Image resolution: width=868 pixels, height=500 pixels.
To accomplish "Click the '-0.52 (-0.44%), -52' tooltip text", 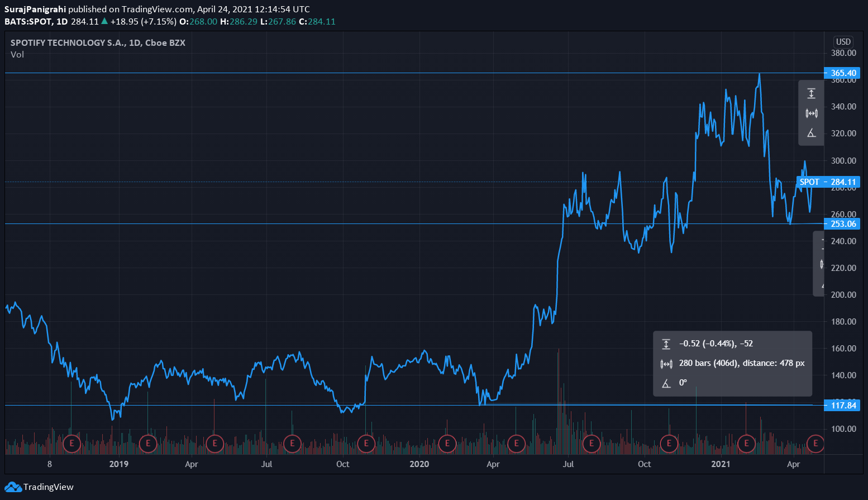I will coord(716,344).
